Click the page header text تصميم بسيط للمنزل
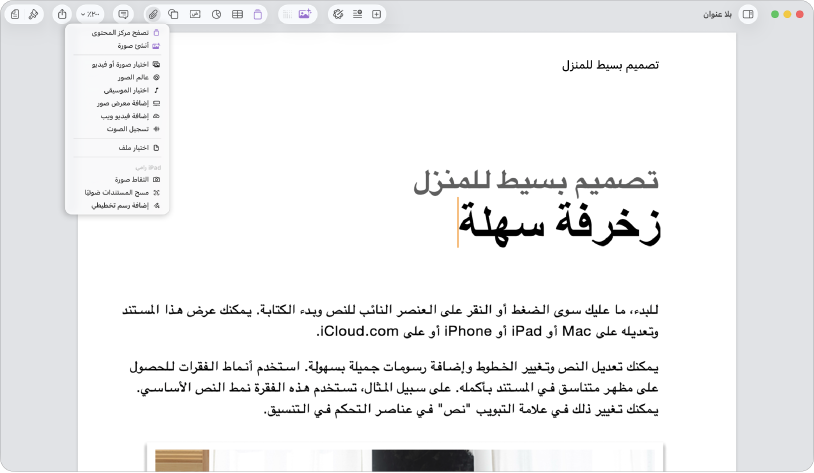Viewport: 814px width, 473px height. click(x=610, y=65)
